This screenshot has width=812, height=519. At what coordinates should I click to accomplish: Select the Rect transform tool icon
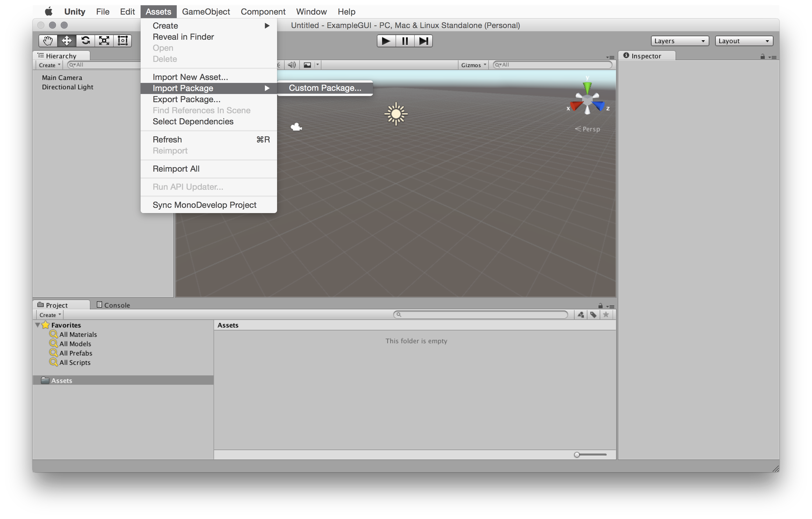123,41
